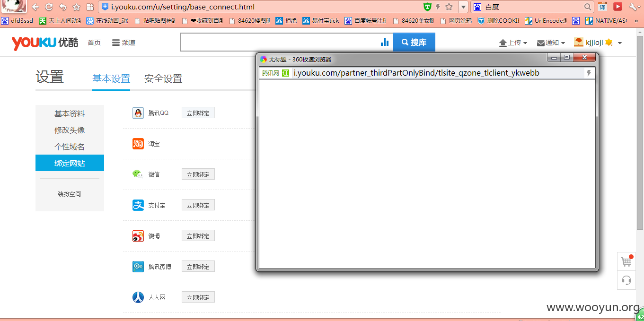Expand the user account dropdown arrow

click(x=620, y=43)
